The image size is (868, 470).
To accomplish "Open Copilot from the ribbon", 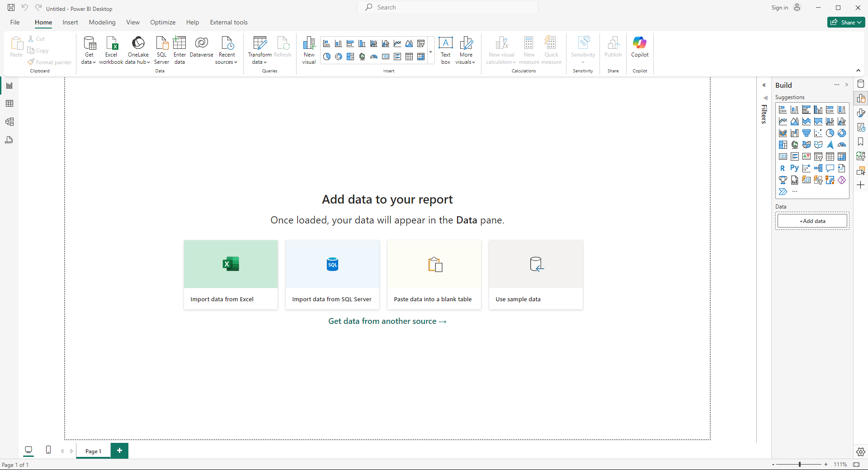I will pyautogui.click(x=640, y=47).
